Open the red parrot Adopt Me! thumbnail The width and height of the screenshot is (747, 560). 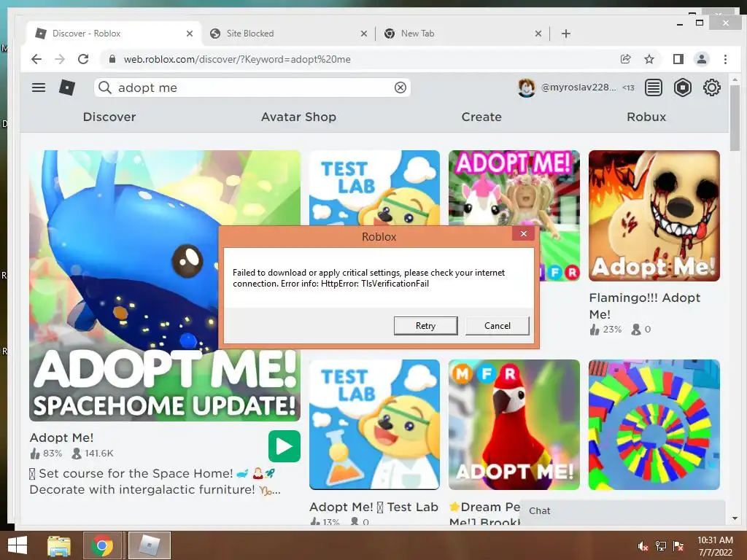[514, 425]
